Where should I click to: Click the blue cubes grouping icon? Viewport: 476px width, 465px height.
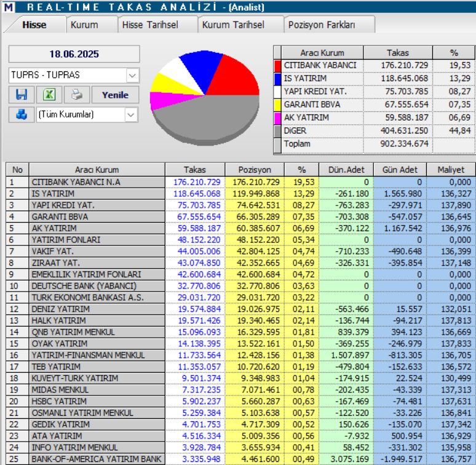coord(22,114)
